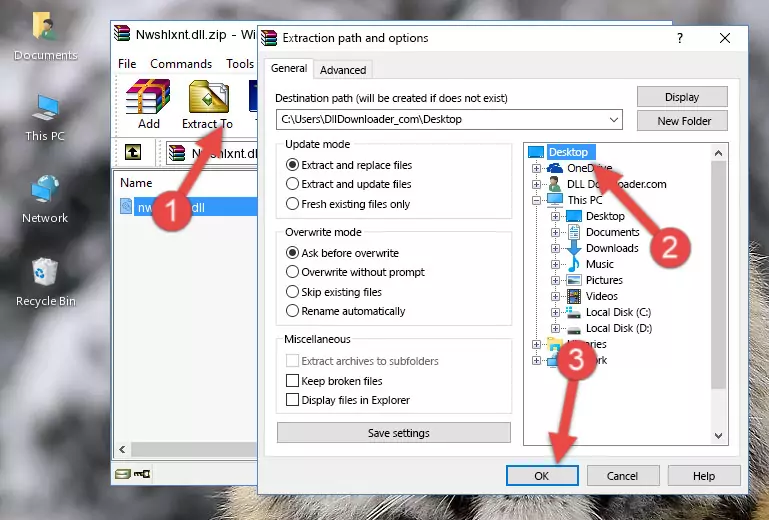This screenshot has width=769, height=520.
Task: Enable Display files in Explorer checkbox
Action: [x=292, y=400]
